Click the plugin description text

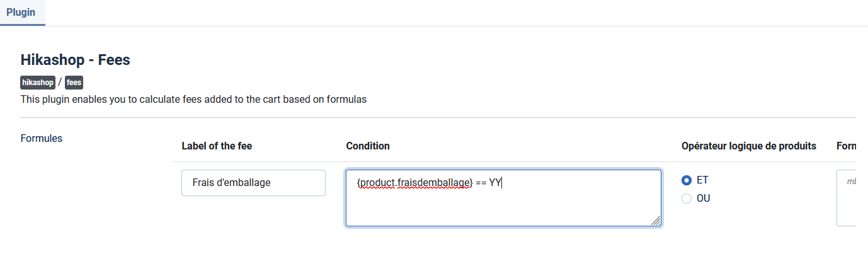tap(193, 99)
